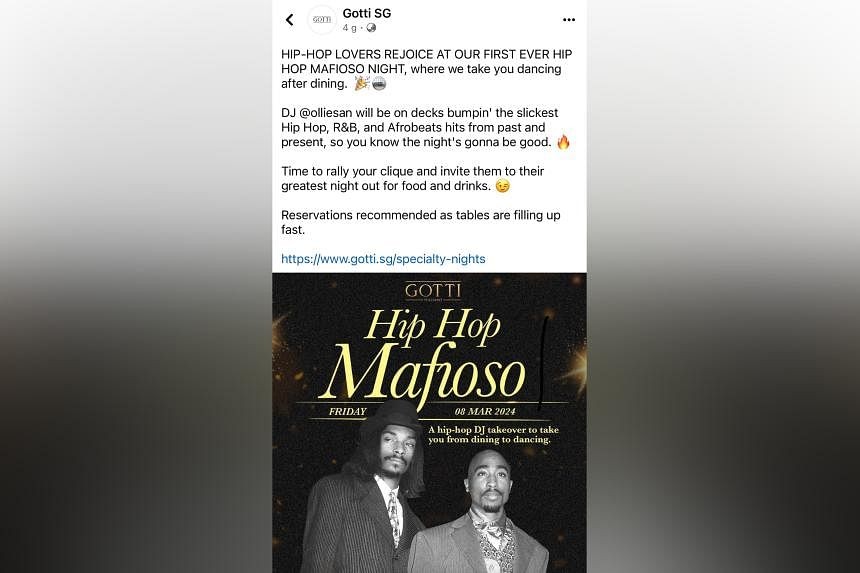
Task: Click the 'Reservations recommended' paragraph
Action: 421,223
